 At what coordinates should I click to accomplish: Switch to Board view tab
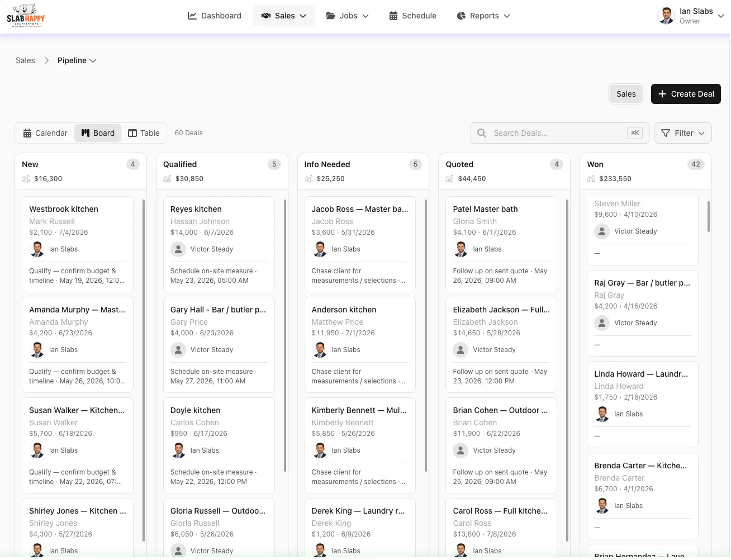[98, 133]
